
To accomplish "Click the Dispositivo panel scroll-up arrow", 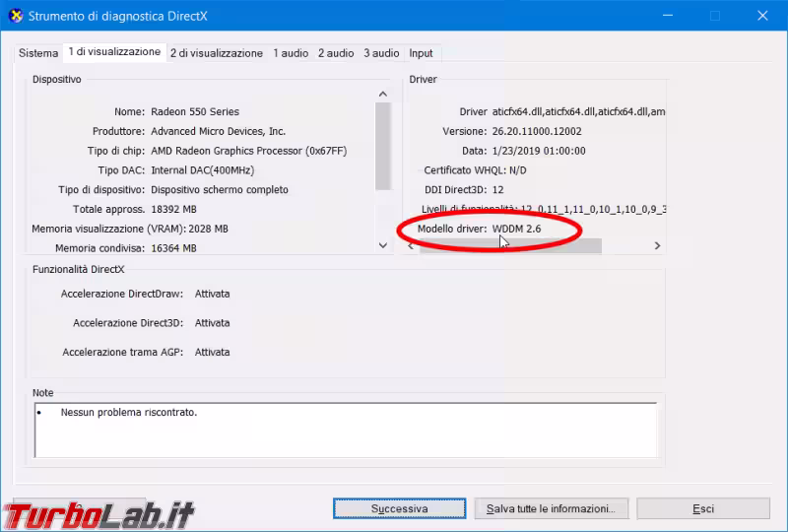I will [383, 94].
